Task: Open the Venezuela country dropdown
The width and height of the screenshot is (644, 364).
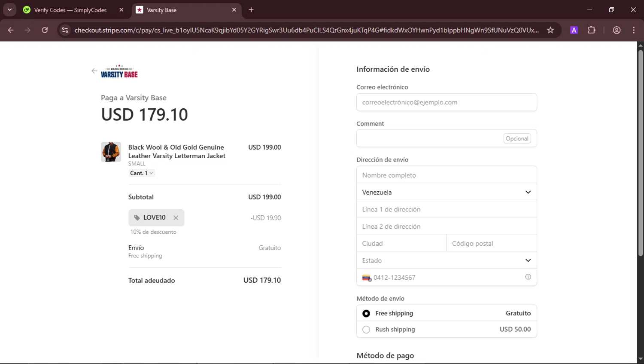Action: click(447, 192)
